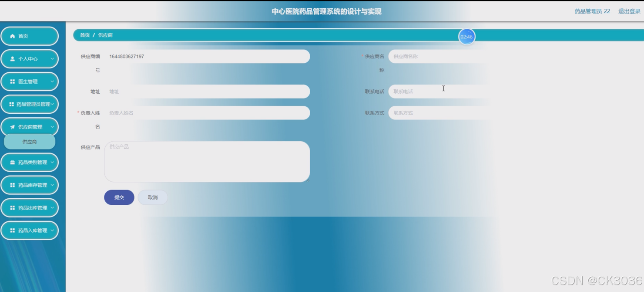Click the grid icon next to 药品管理员管理
This screenshot has height=292, width=644.
[x=12, y=104]
